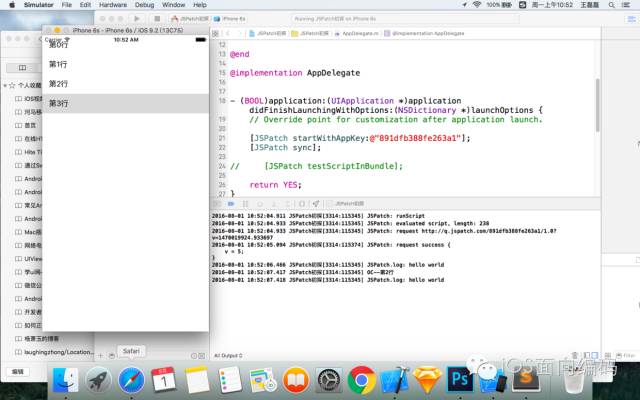Stop the running app in Xcode

157,19
